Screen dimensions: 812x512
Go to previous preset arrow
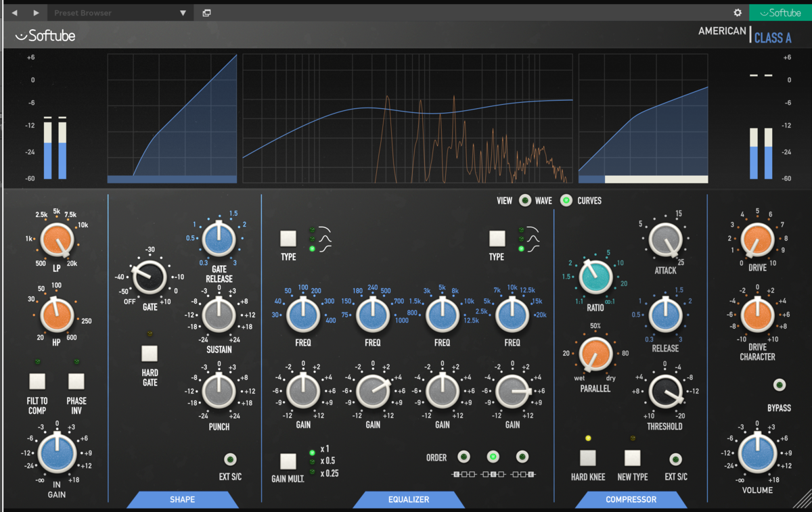pyautogui.click(x=15, y=13)
